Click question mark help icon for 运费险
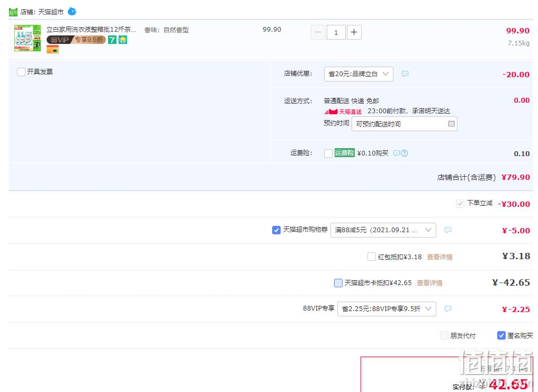538x392 pixels. point(404,153)
